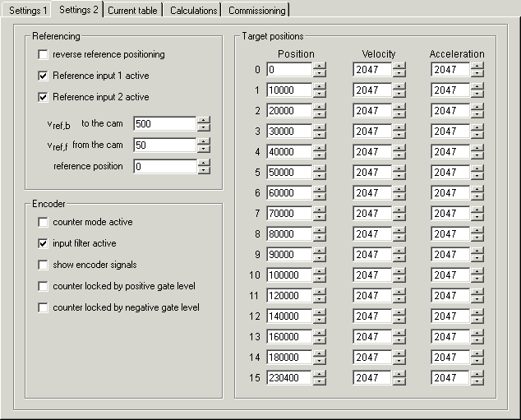The image size is (521, 420).
Task: Decrease 'from the cam' velocity with down arrow
Action: click(204, 149)
